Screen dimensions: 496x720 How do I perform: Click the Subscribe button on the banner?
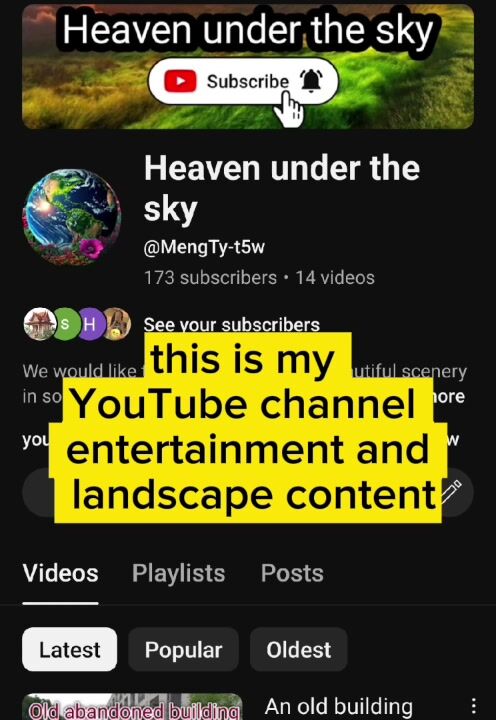point(243,81)
